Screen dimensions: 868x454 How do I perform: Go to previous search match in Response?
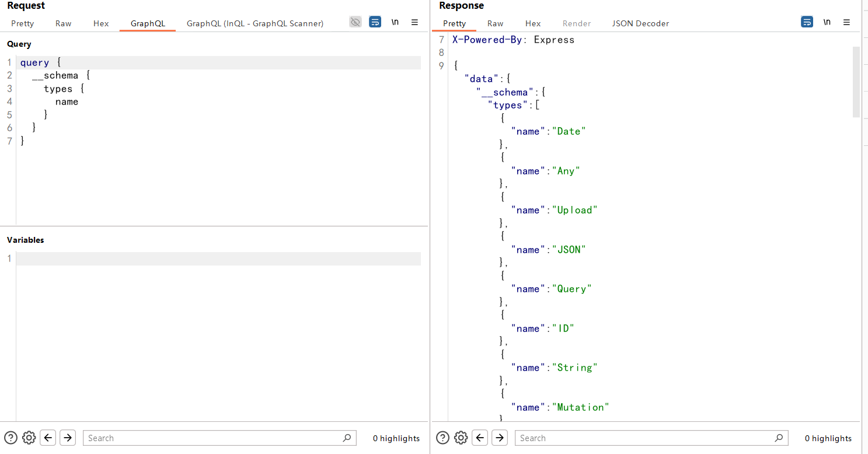480,438
